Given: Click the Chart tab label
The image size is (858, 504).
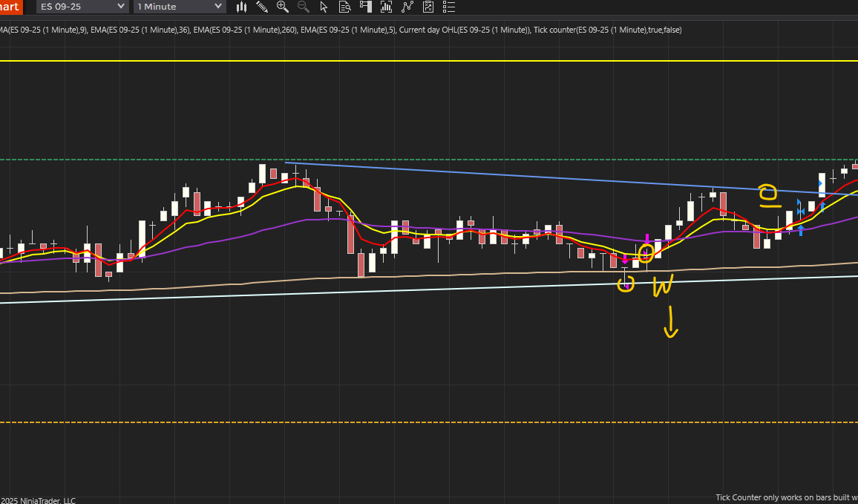Looking at the screenshot, I should coord(11,7).
